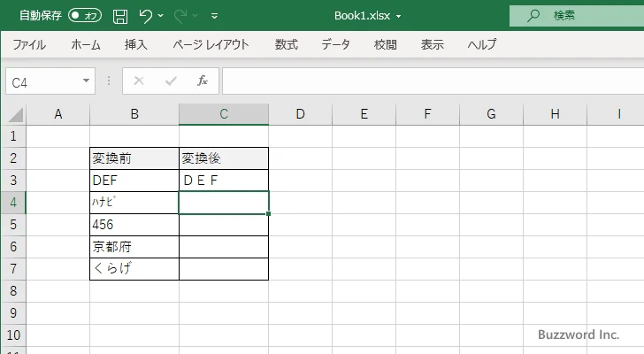Screen dimensions: 644x354
Task: Switch to the ホーム tab
Action: tap(86, 44)
